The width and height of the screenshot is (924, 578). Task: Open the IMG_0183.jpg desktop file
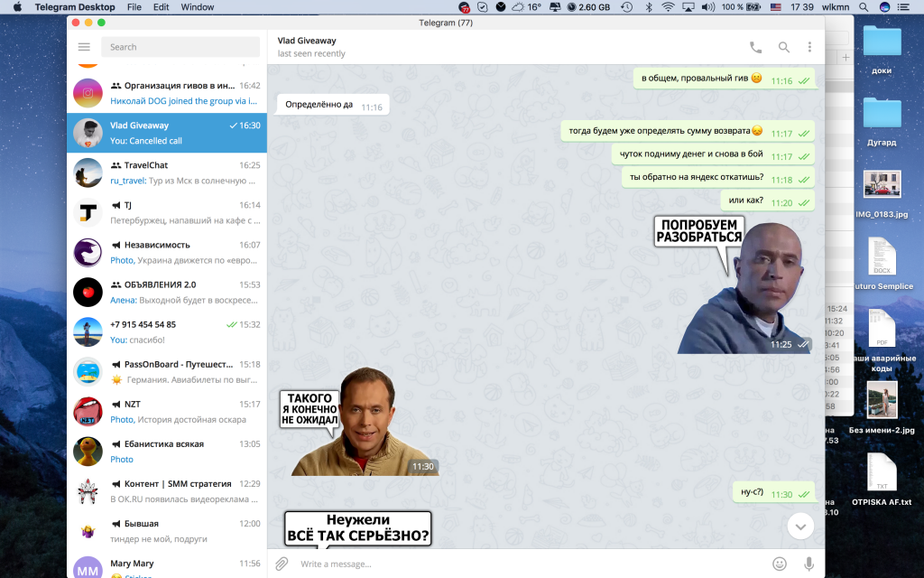(x=882, y=185)
